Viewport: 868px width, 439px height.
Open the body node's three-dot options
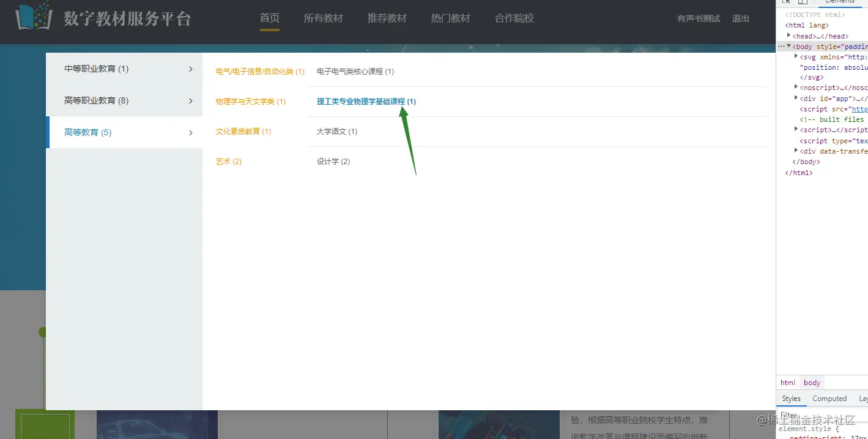coord(781,47)
